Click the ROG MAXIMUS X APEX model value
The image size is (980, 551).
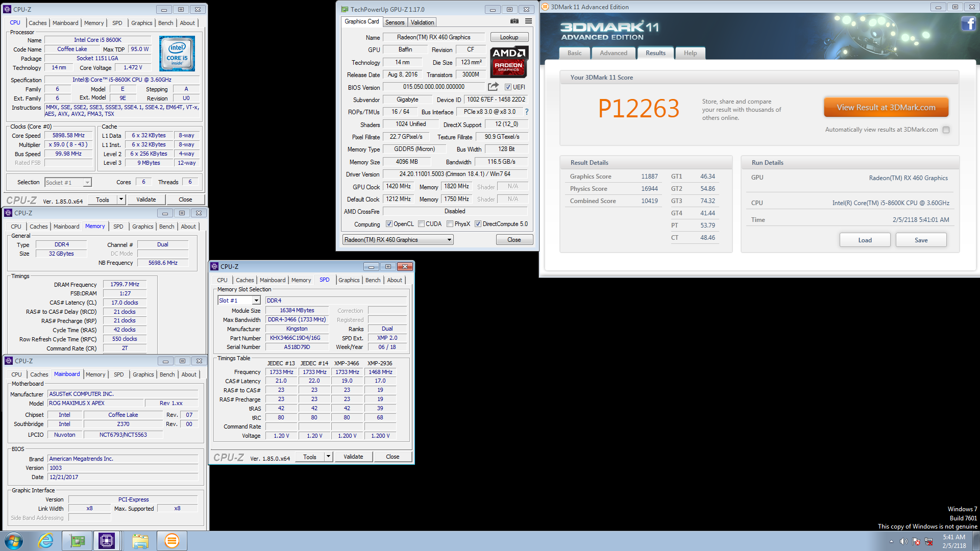coord(96,403)
